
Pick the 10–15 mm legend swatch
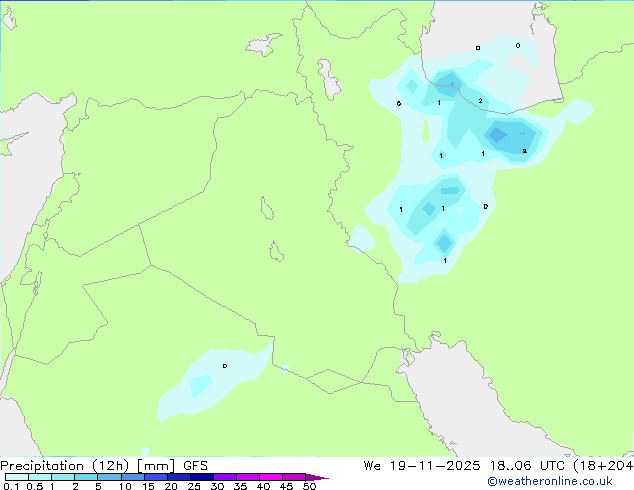coord(133,477)
